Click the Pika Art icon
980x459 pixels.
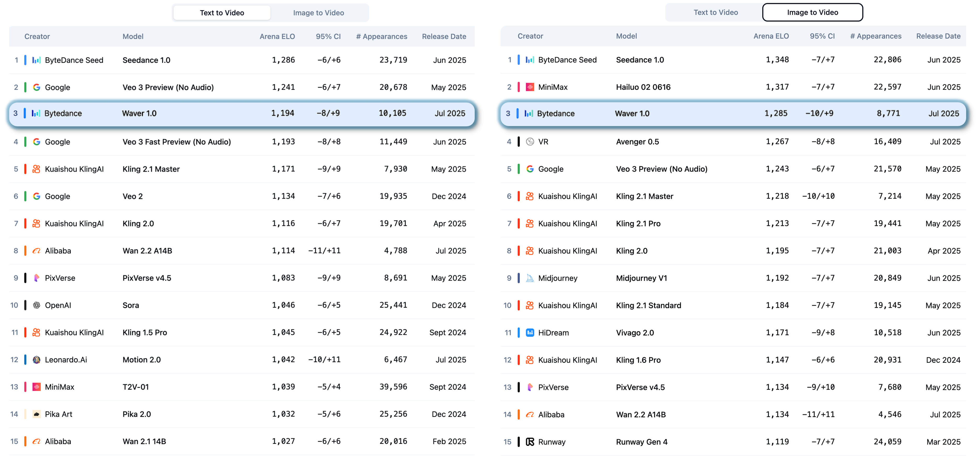click(x=37, y=414)
